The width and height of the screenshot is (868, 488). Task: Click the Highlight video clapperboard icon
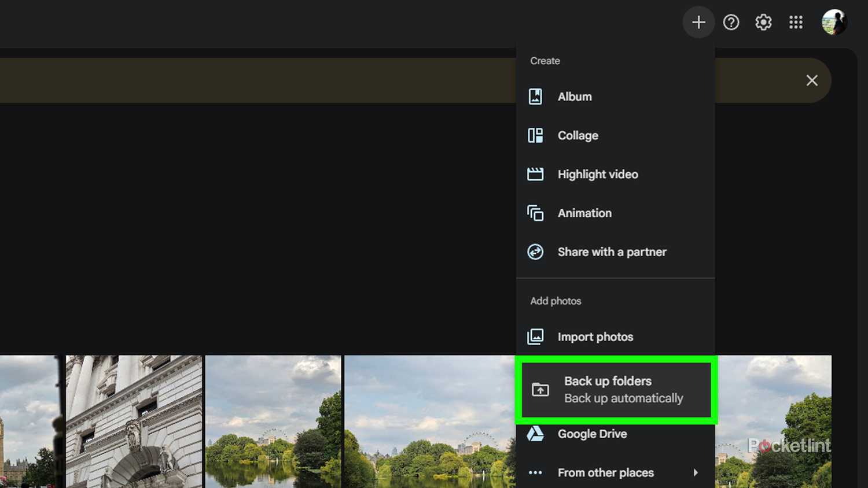(x=535, y=174)
